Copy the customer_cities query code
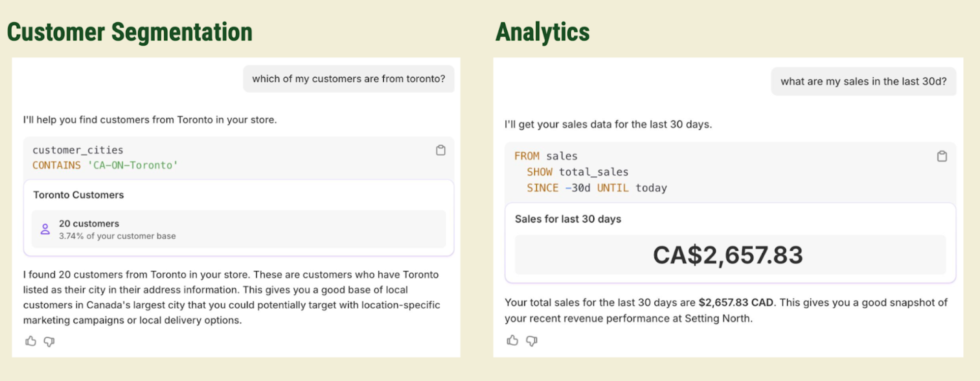Viewport: 980px width, 381px height. click(441, 150)
